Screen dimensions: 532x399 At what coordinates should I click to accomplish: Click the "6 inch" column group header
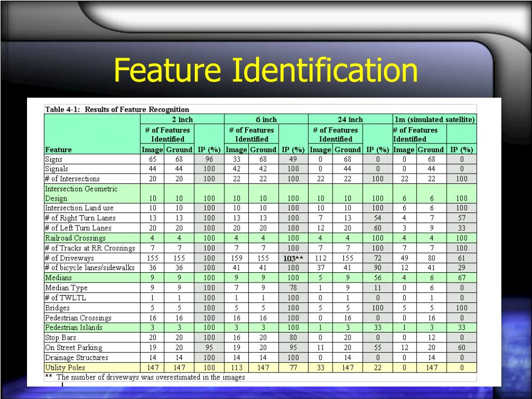click(x=267, y=119)
